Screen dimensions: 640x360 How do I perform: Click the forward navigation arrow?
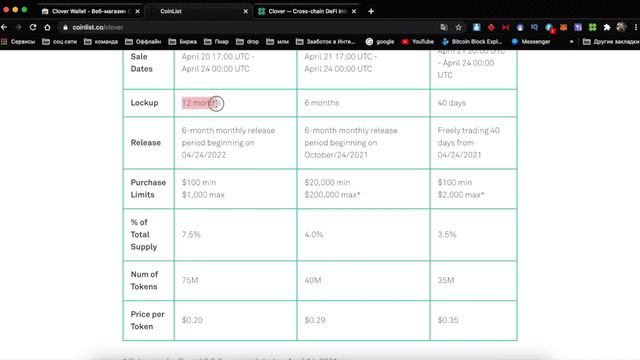tap(18, 27)
